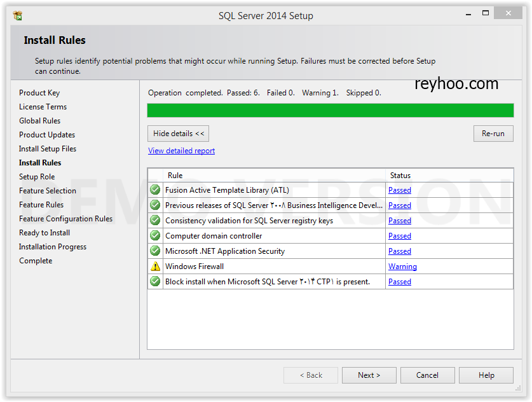Viewport: 532px width, 402px height.
Task: Click the SQL Server Setup title bar icon
Action: [18, 16]
